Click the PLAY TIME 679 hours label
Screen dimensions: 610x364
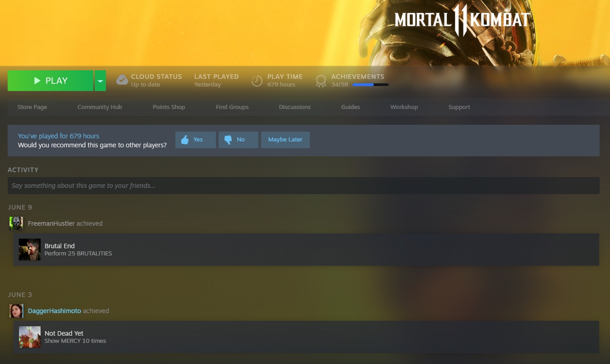285,81
